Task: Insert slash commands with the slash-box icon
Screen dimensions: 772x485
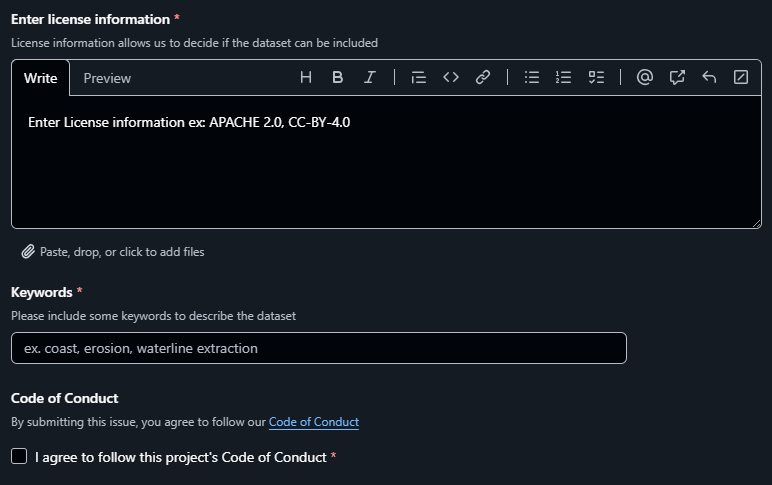Action: pos(741,77)
